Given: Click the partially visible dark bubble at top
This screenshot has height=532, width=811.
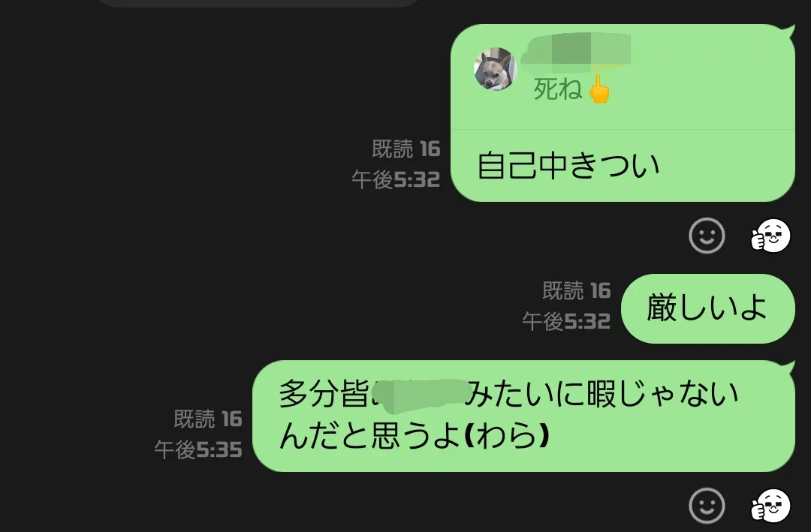Looking at the screenshot, I should (258, 3).
